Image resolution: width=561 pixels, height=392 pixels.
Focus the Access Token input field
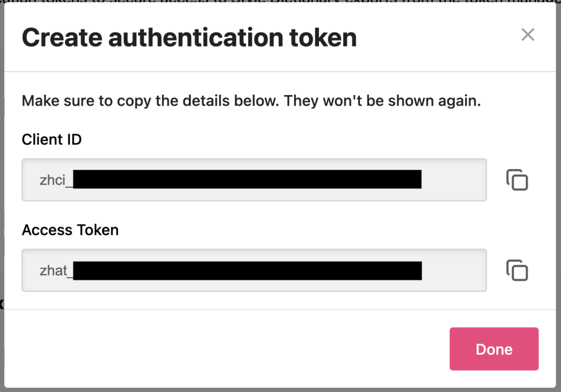pos(254,270)
